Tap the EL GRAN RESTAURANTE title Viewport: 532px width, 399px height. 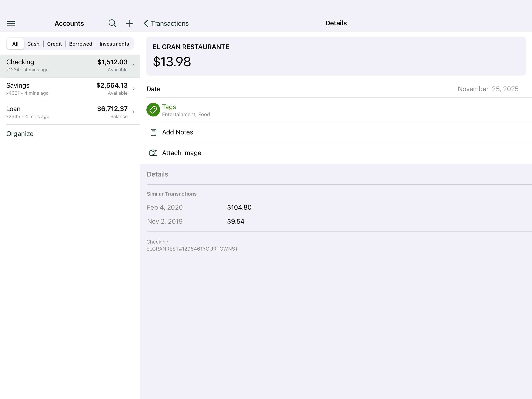[x=191, y=47]
